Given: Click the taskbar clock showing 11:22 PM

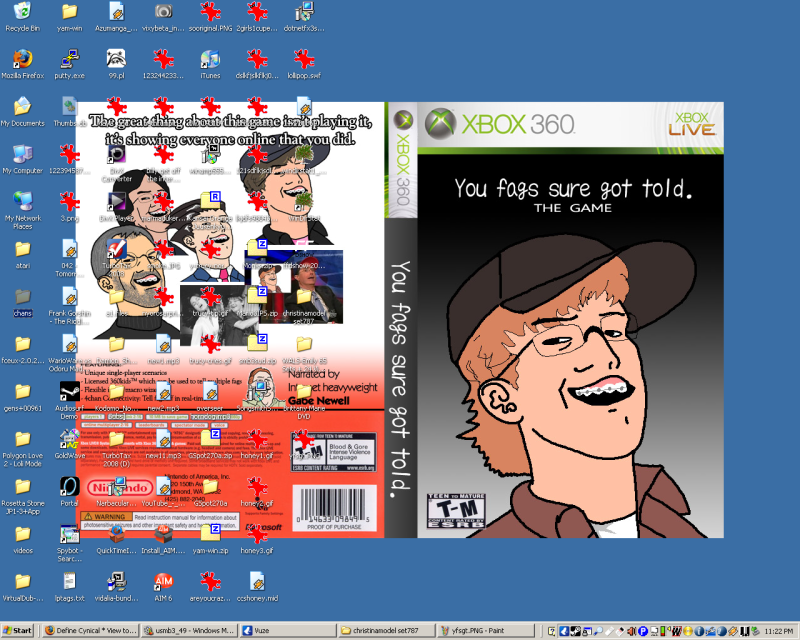Looking at the screenshot, I should [x=779, y=631].
